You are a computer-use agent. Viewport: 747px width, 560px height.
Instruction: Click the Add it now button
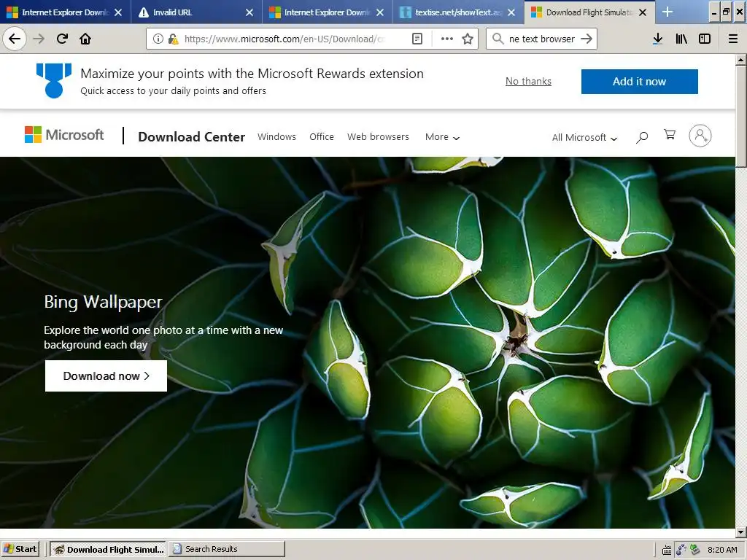pyautogui.click(x=639, y=82)
